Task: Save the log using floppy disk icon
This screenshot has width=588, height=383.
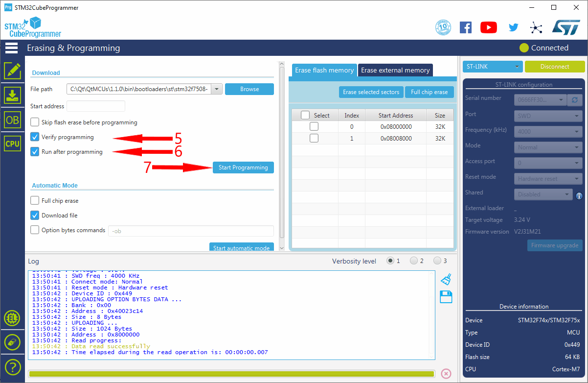Action: (446, 297)
